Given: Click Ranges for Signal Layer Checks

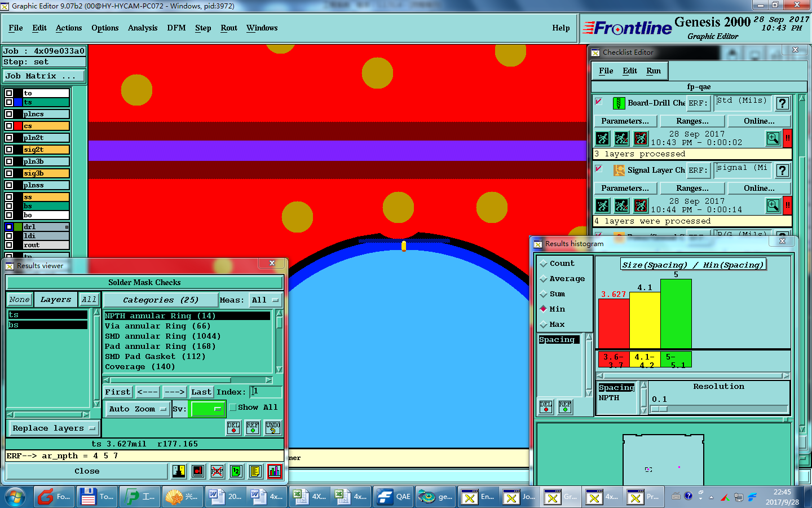Looking at the screenshot, I should coord(692,189).
